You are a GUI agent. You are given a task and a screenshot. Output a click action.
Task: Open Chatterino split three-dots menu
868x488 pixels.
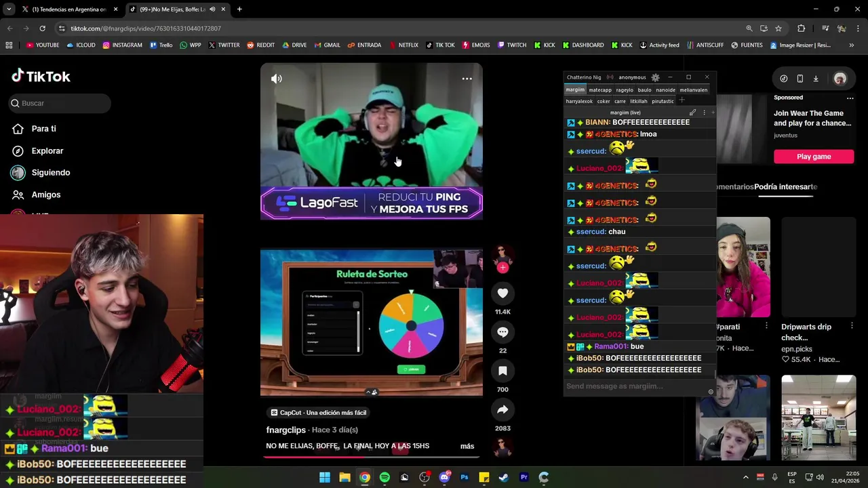[704, 113]
